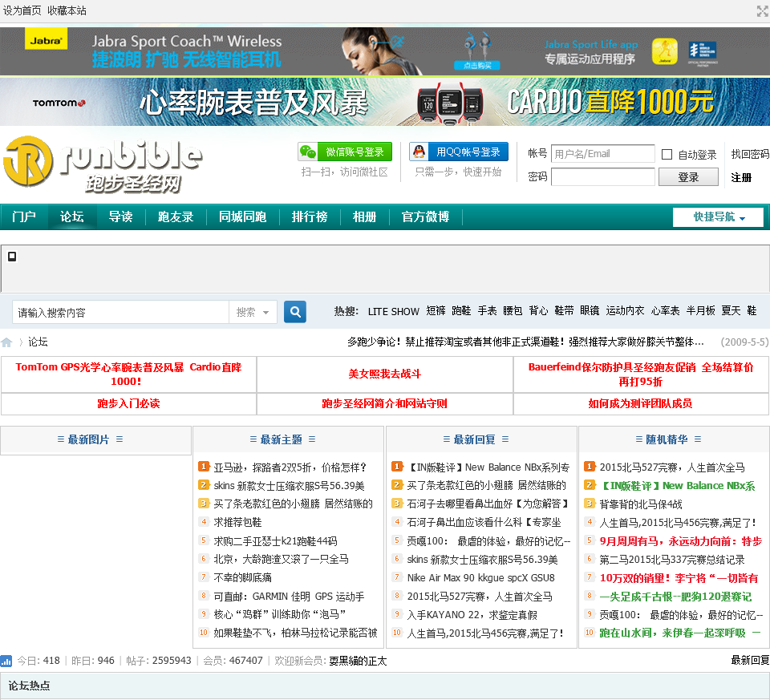Click the statistics bar chart icon

click(6, 661)
